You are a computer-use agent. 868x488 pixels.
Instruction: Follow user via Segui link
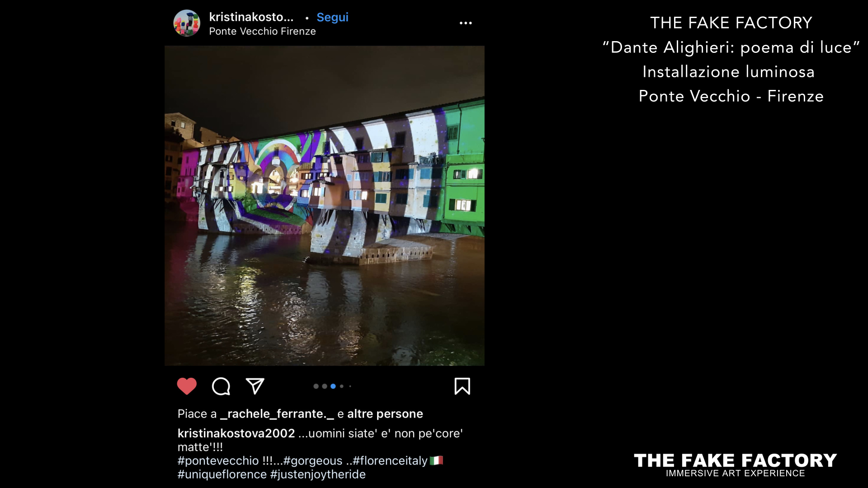click(332, 17)
